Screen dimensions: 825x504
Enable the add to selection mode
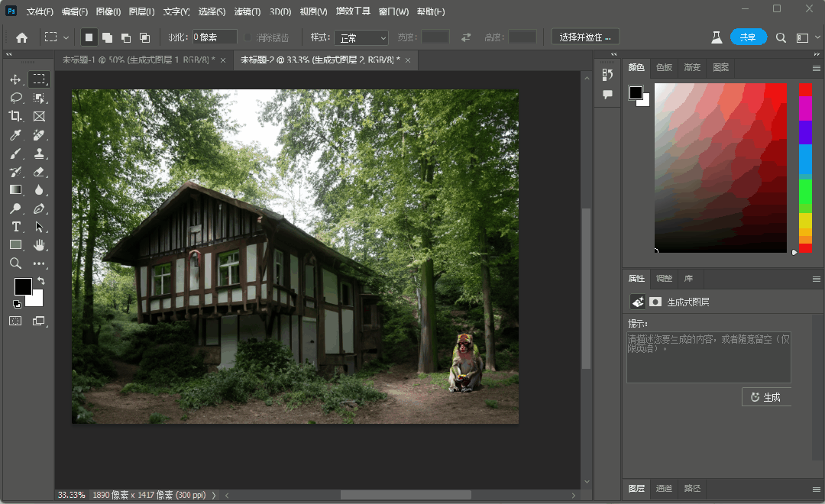pos(107,37)
